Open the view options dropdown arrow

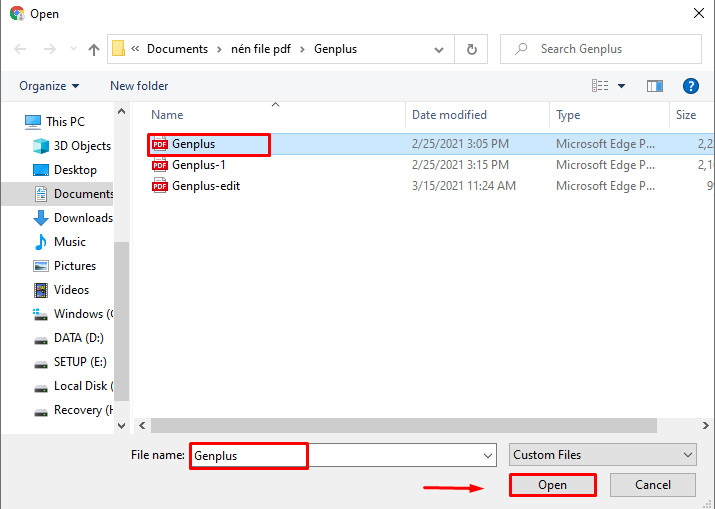coord(621,86)
